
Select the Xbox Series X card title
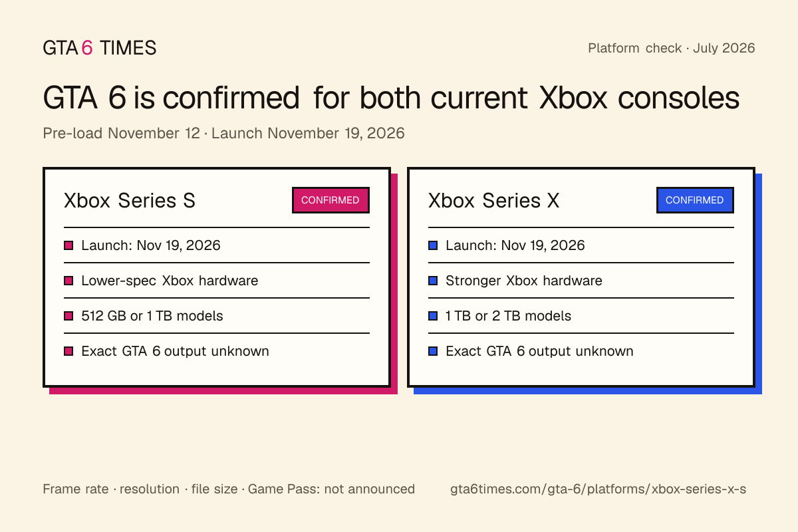pos(494,201)
